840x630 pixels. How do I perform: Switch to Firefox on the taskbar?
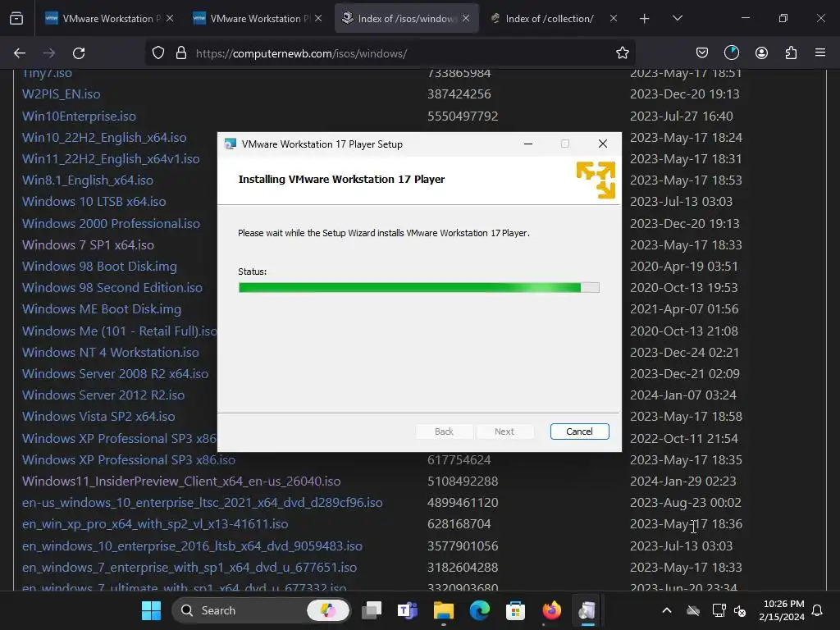click(551, 610)
